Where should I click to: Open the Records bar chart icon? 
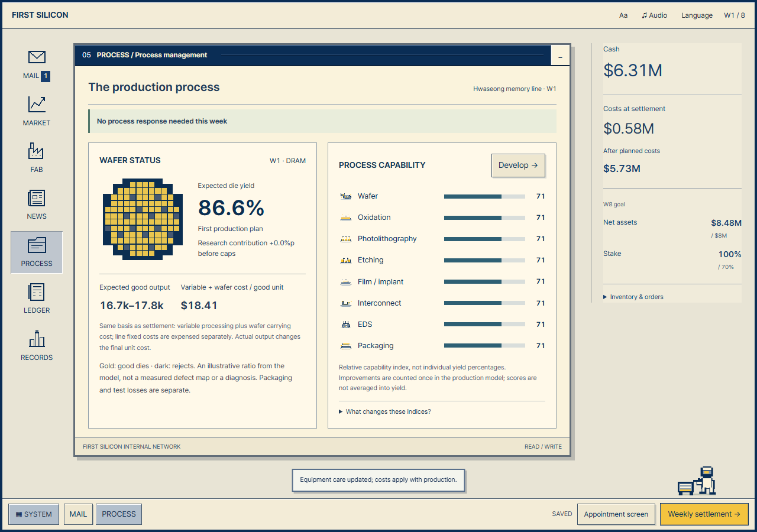(37, 339)
